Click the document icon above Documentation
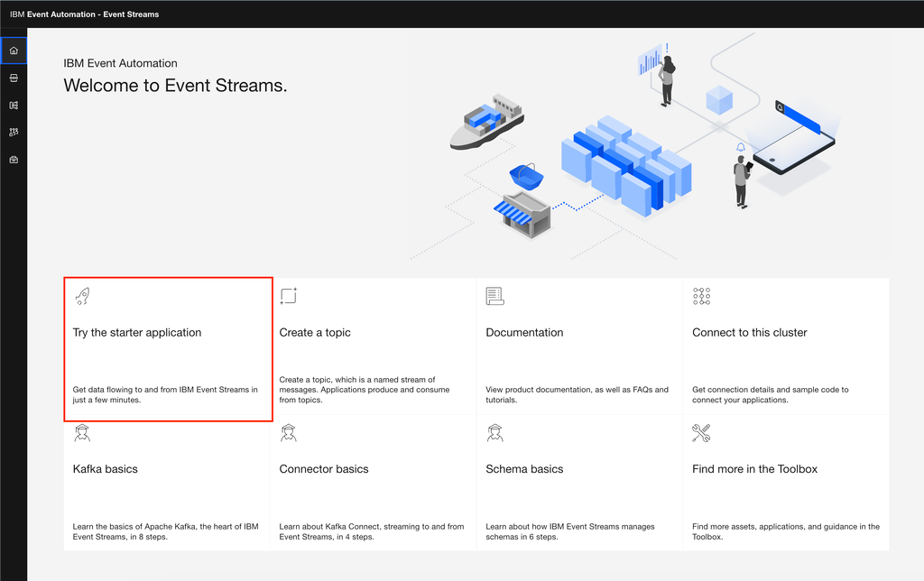The image size is (924, 581). (x=495, y=296)
